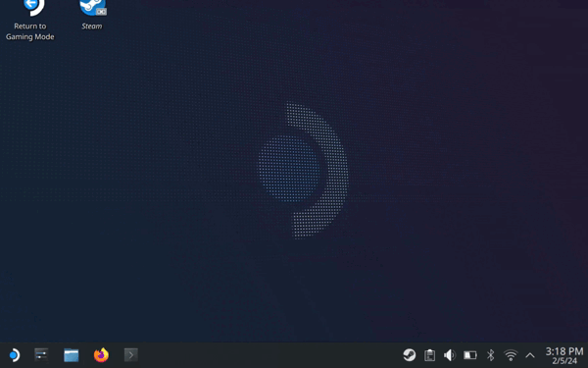Open the Steam Deck application launcher
The image size is (588, 368).
14,355
